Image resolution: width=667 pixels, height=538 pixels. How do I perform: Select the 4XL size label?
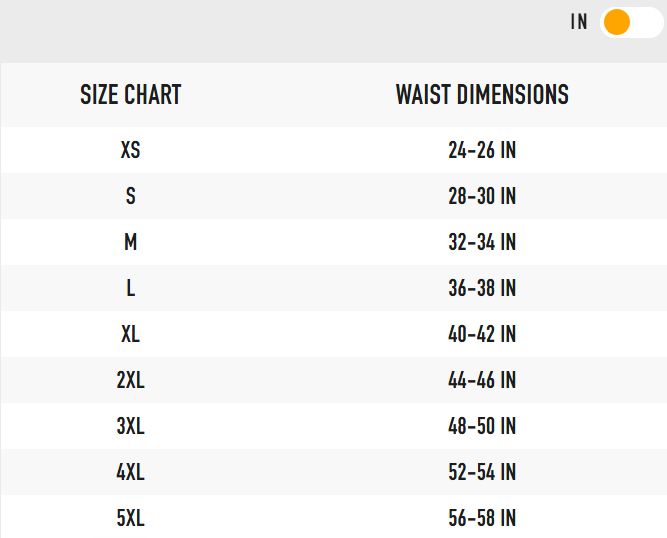(131, 472)
